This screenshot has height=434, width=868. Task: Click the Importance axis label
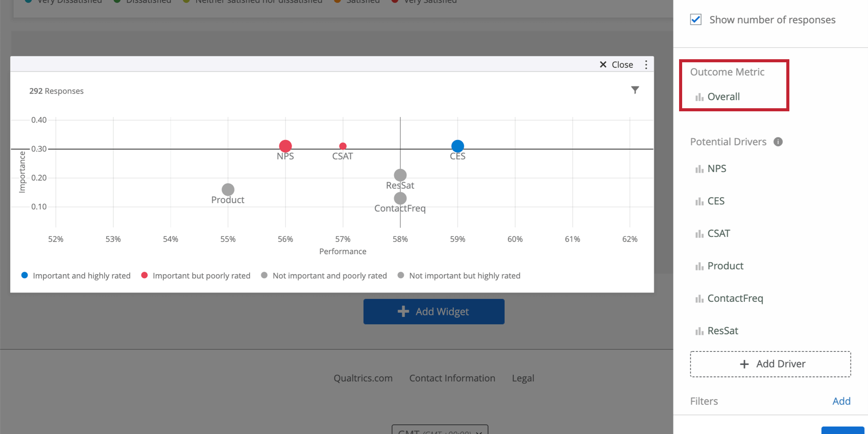[22, 172]
